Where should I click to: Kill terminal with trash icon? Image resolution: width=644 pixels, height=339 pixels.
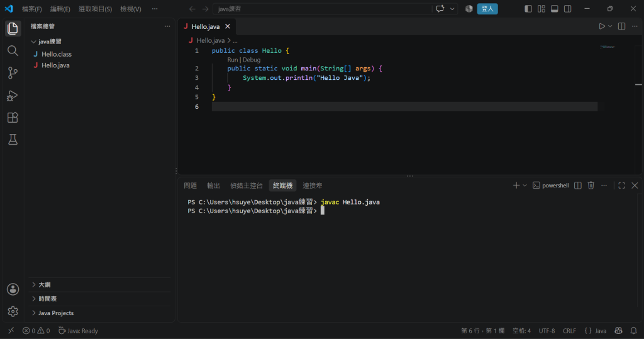591,186
